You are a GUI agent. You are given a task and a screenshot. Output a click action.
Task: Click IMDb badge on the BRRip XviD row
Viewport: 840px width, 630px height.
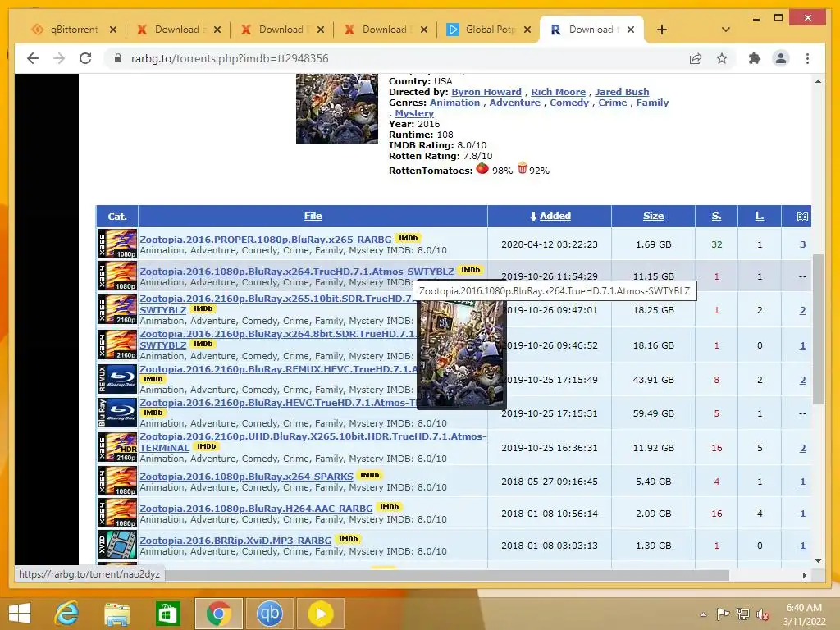348,539
